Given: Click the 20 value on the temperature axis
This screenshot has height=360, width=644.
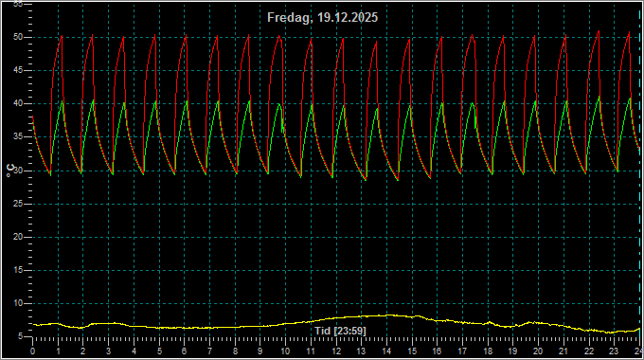Looking at the screenshot, I should pyautogui.click(x=18, y=237).
